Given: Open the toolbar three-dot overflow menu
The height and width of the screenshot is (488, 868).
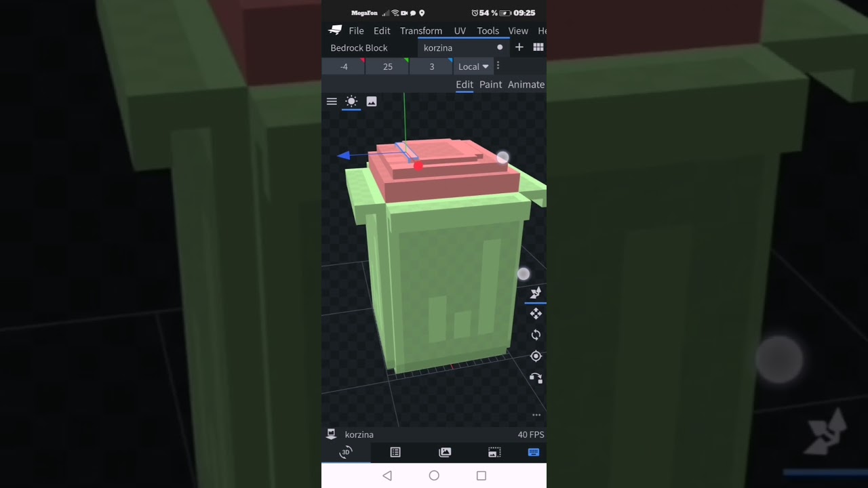Looking at the screenshot, I should (x=498, y=66).
